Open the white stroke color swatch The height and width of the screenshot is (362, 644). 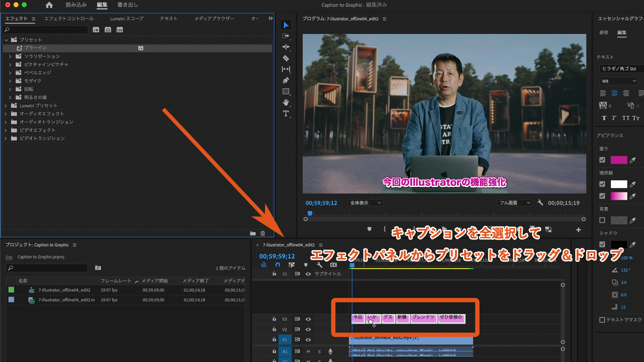click(619, 184)
